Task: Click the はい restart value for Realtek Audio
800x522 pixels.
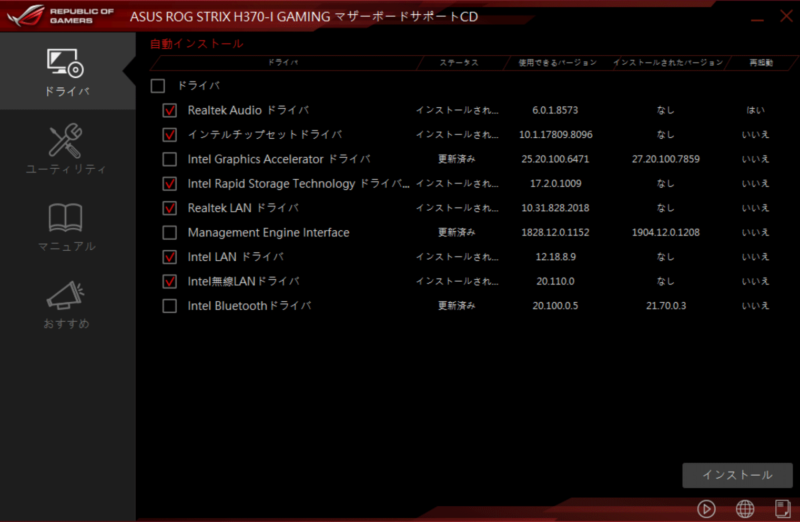Action: tap(755, 110)
